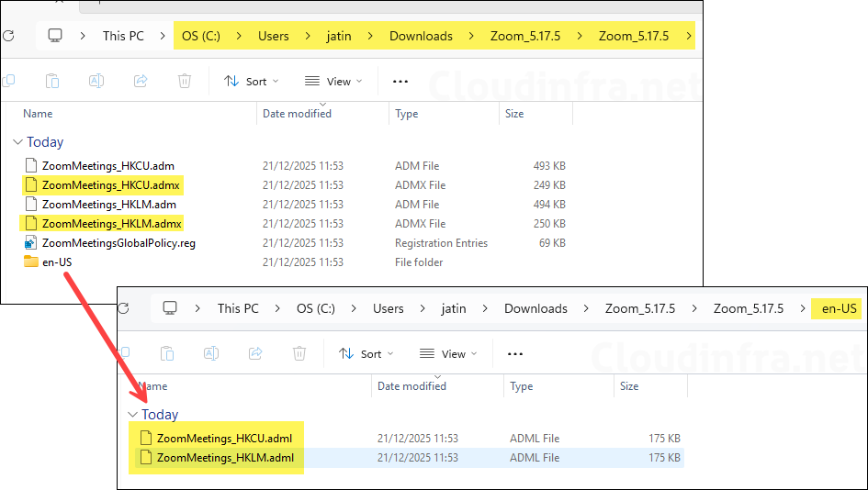Collapse the Today group in lower window
The height and width of the screenshot is (490, 868).
[x=132, y=414]
